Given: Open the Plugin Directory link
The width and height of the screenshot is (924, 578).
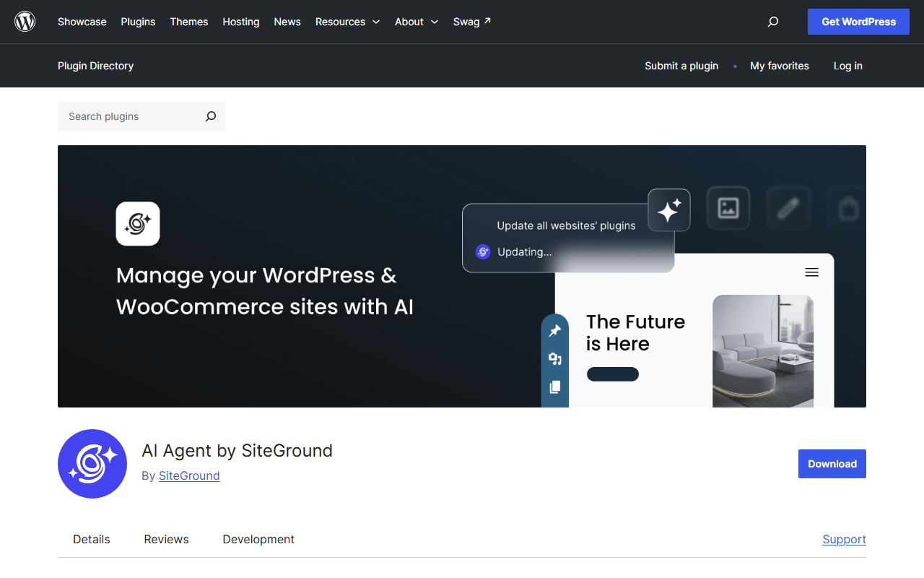Looking at the screenshot, I should [96, 66].
